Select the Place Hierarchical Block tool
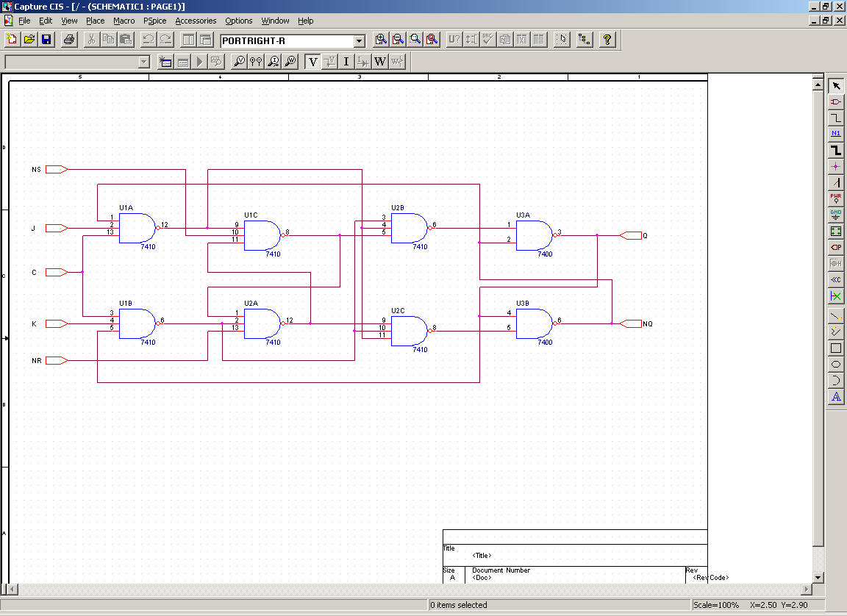847x616 pixels. (x=836, y=231)
